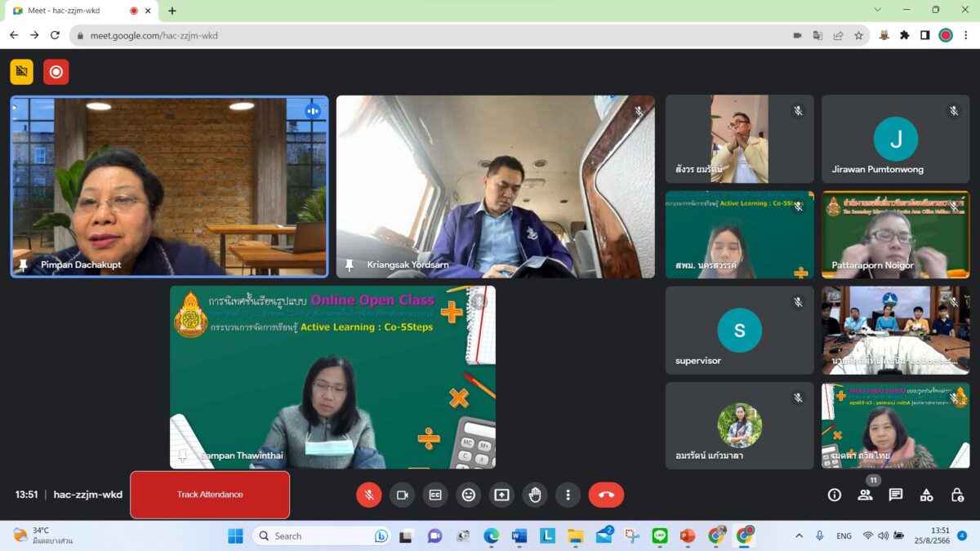Open the more options three-dot menu
980x551 pixels.
pyautogui.click(x=568, y=495)
